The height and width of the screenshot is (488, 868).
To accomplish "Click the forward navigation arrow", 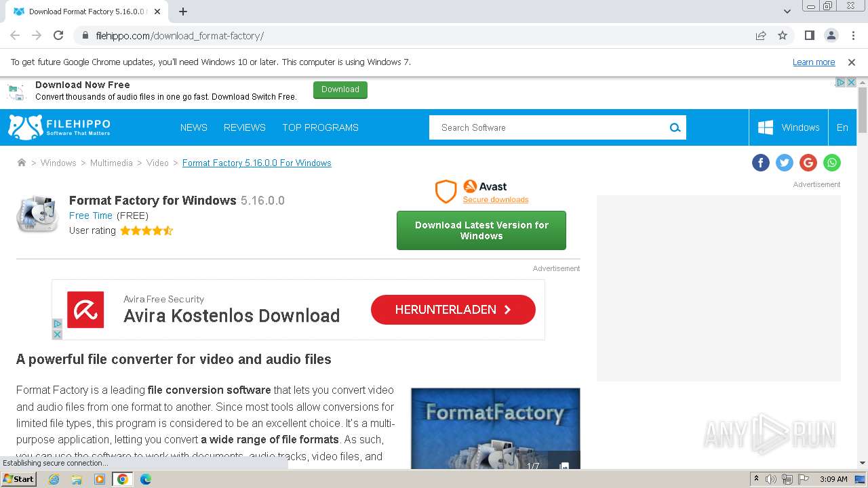I will [x=37, y=35].
